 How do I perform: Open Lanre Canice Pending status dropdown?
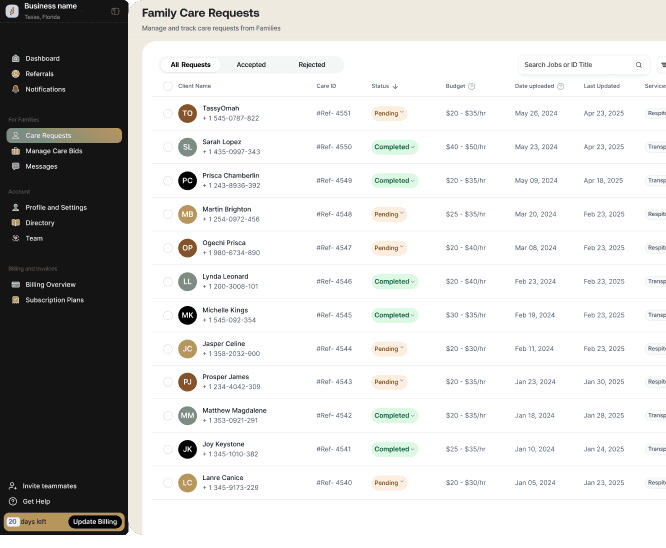389,483
